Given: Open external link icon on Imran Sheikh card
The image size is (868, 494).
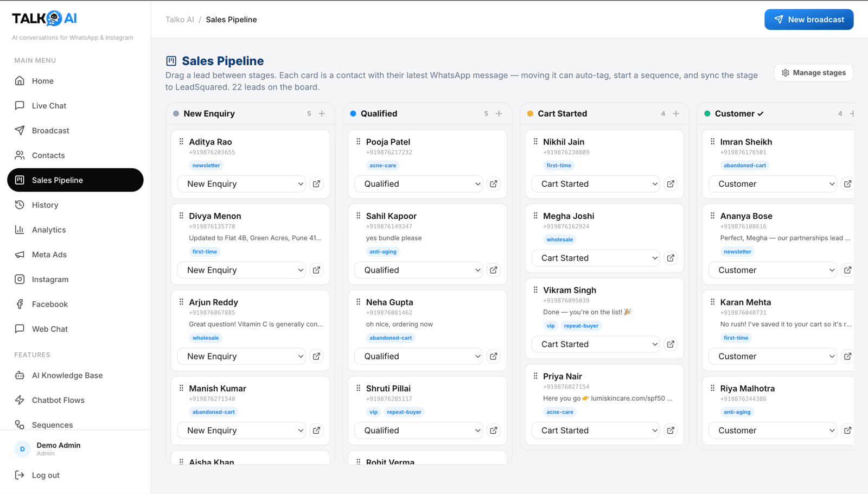Looking at the screenshot, I should pos(847,184).
